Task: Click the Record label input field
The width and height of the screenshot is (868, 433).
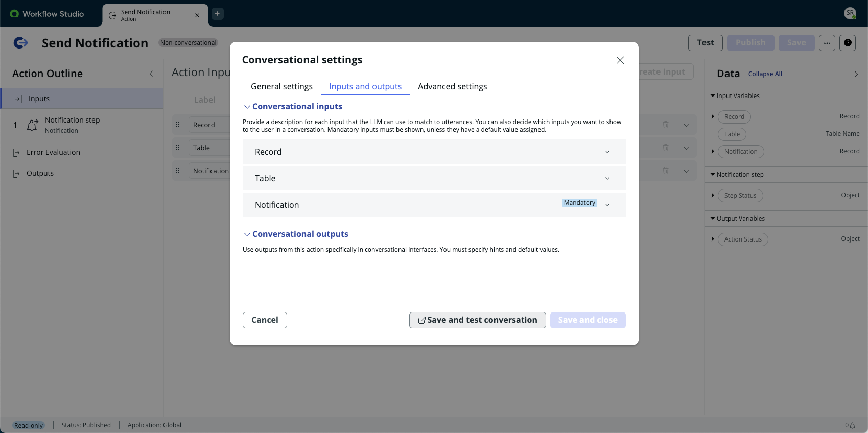Action: point(209,125)
